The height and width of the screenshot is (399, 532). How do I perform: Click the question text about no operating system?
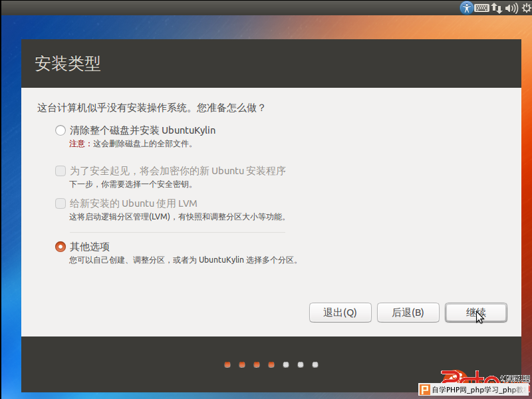coord(151,108)
